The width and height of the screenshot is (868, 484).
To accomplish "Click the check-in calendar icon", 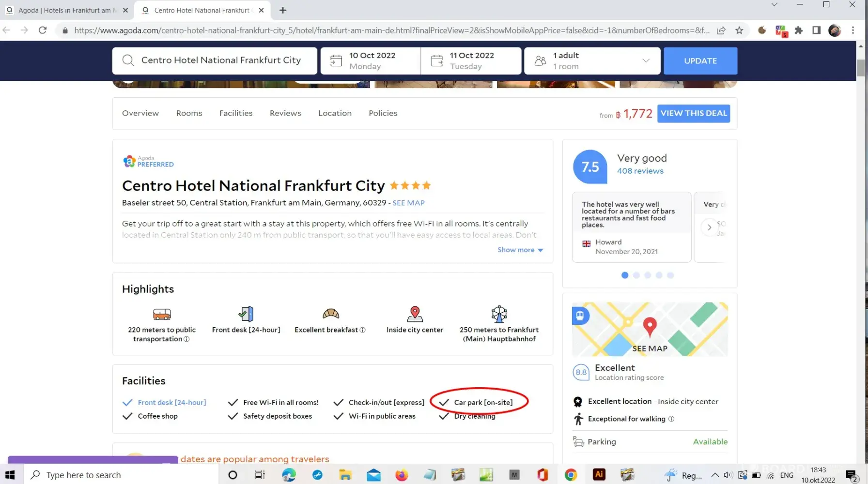I will click(336, 60).
